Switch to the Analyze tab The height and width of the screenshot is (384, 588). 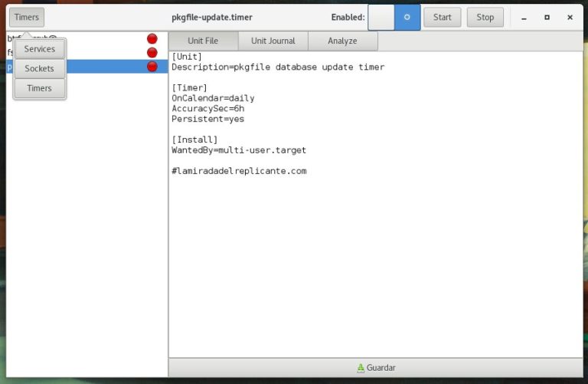coord(342,41)
